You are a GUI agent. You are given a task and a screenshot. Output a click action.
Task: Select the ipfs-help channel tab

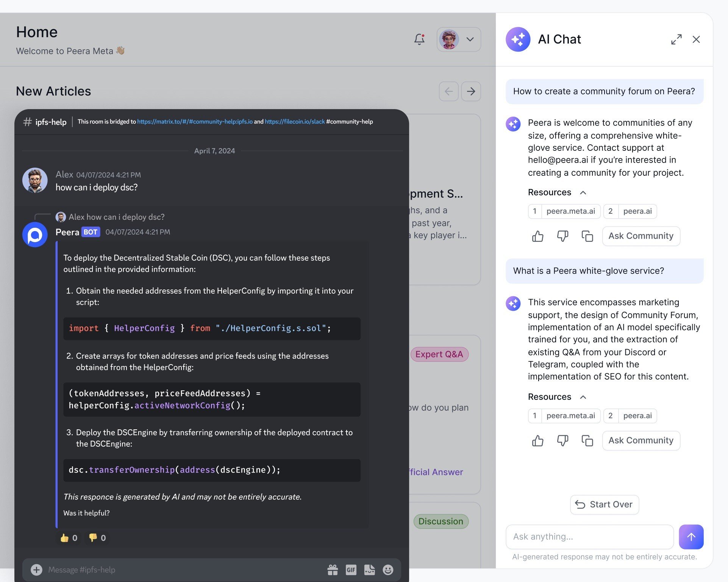pyautogui.click(x=45, y=122)
